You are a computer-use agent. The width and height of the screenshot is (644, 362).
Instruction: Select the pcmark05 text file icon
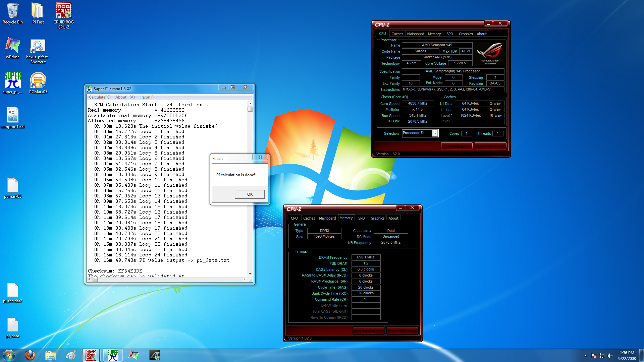[13, 188]
